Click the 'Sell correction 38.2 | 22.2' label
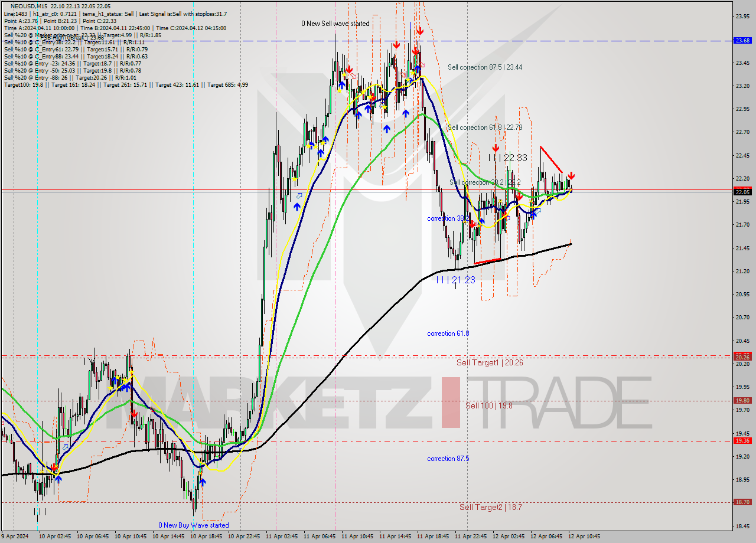Image resolution: width=756 pixels, height=543 pixels. coord(485,182)
